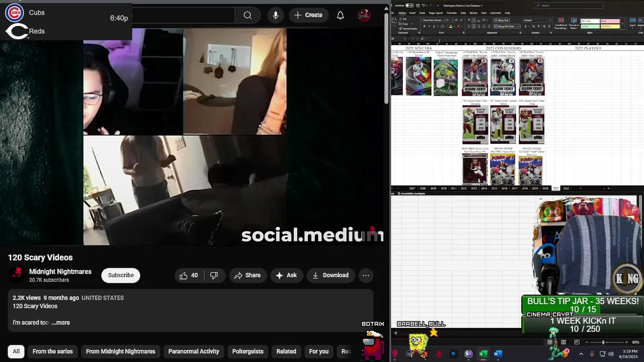Click in the Excel search box

(x=569, y=6)
